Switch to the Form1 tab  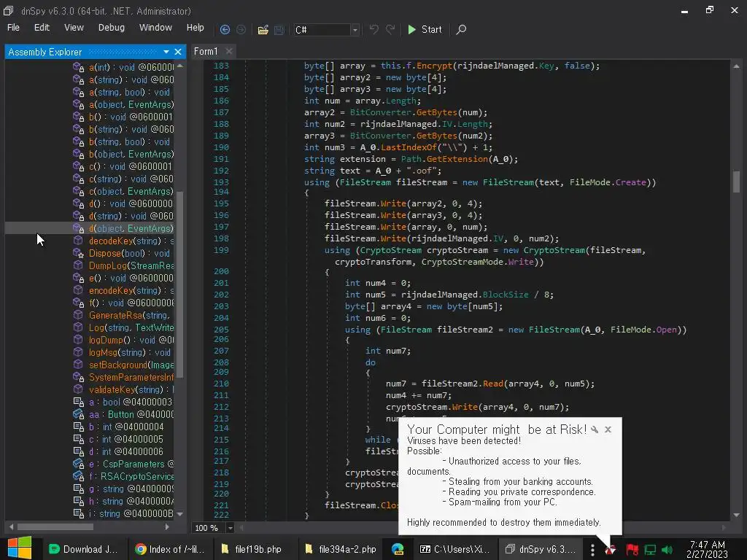pyautogui.click(x=206, y=51)
